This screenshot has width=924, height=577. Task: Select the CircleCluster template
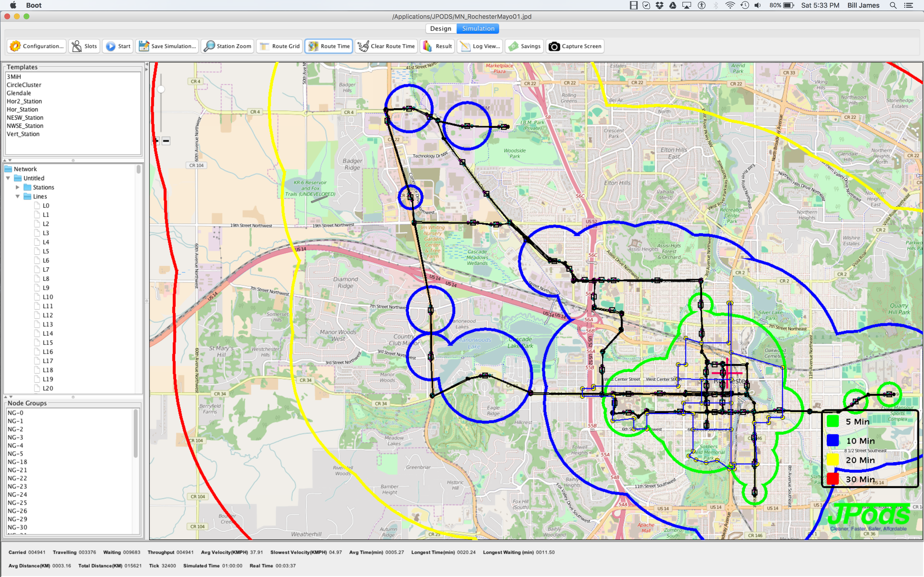(24, 85)
